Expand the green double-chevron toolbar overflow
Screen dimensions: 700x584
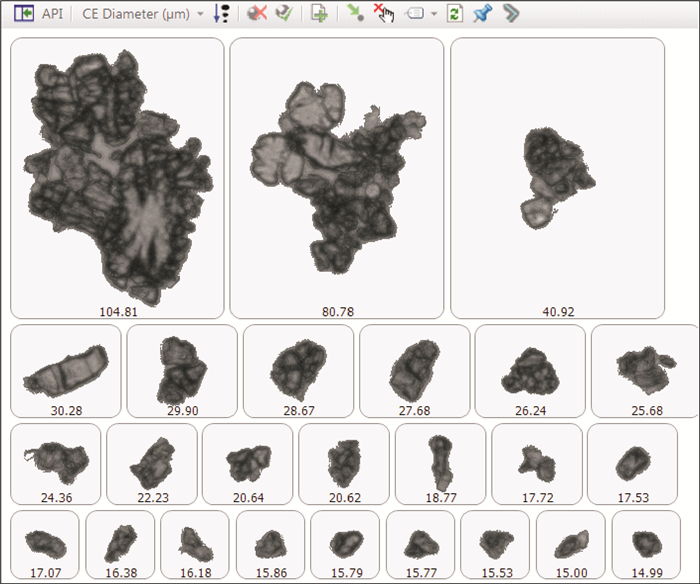click(x=510, y=15)
